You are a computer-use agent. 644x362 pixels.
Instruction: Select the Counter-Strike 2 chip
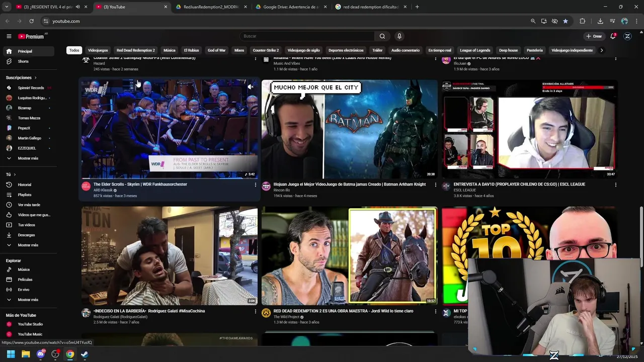click(x=266, y=50)
